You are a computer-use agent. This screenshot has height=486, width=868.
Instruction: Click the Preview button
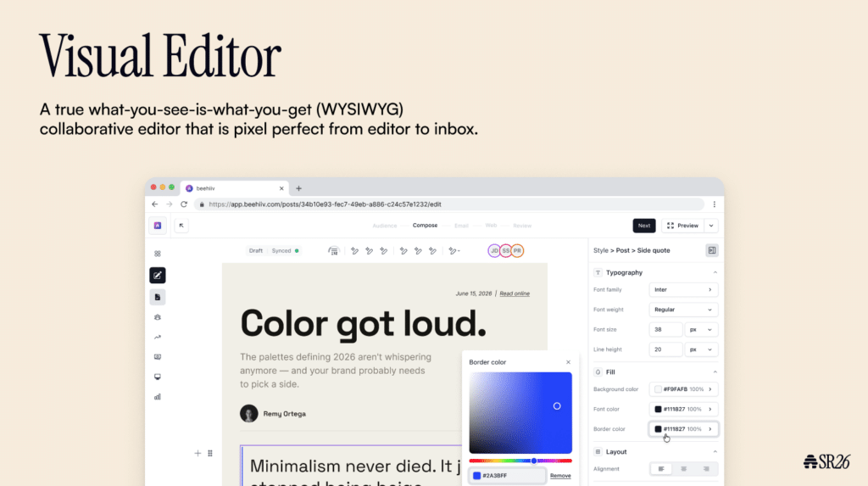(x=683, y=226)
